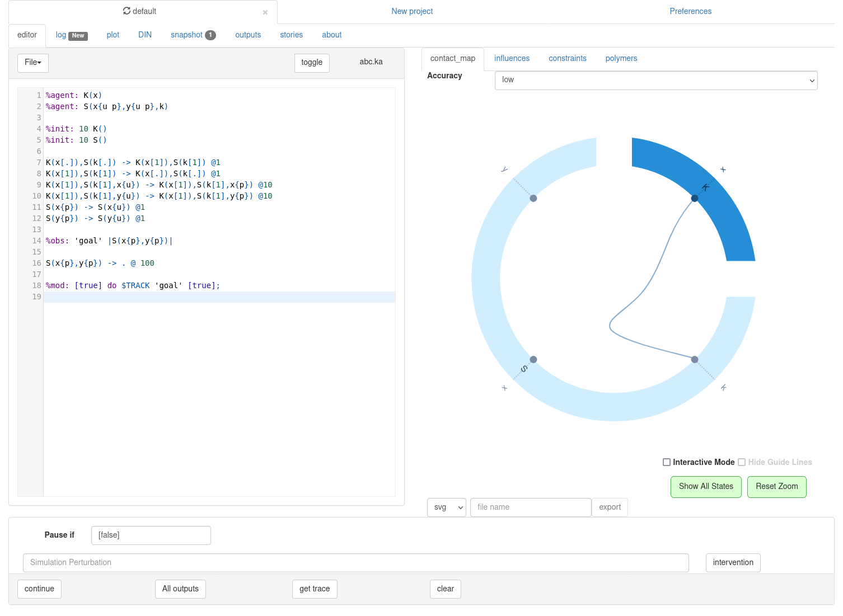The image size is (843, 616).
Task: Close the default project tab
Action: click(265, 12)
